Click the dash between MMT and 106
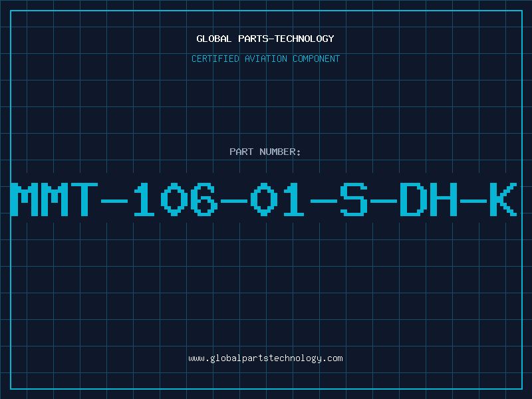The height and width of the screenshot is (399, 532). 114,201
